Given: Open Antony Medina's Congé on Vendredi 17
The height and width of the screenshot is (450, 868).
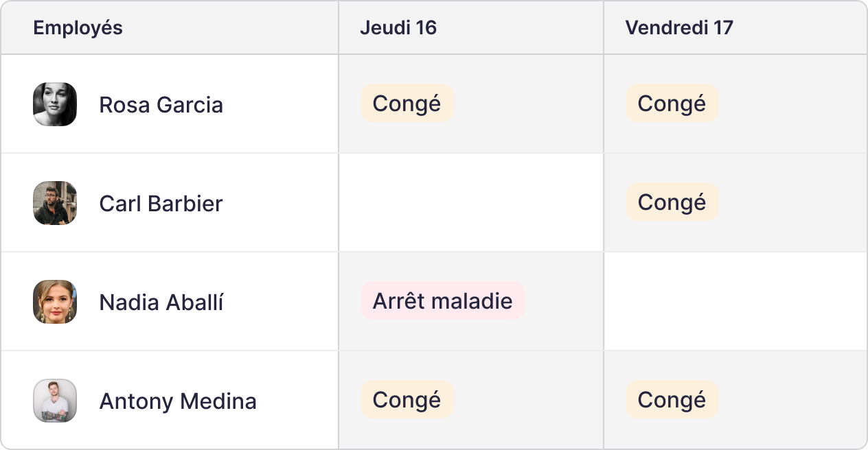Looking at the screenshot, I should point(672,400).
